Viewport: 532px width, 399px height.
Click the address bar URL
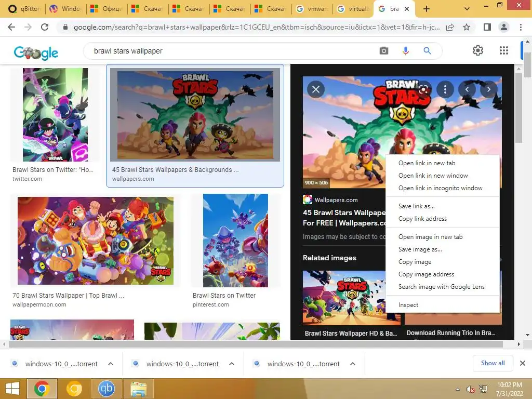click(x=257, y=27)
